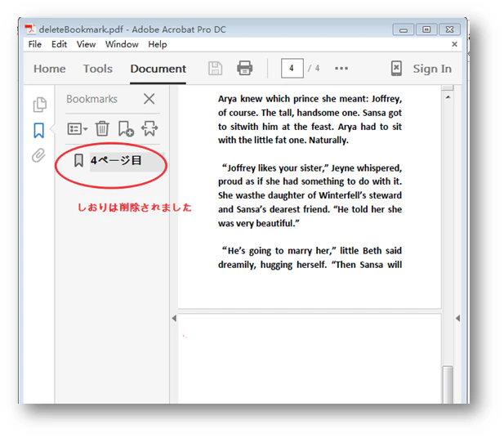The height and width of the screenshot is (438, 504).
Task: Click the Acrobat PDF icon in title bar
Action: click(30, 29)
